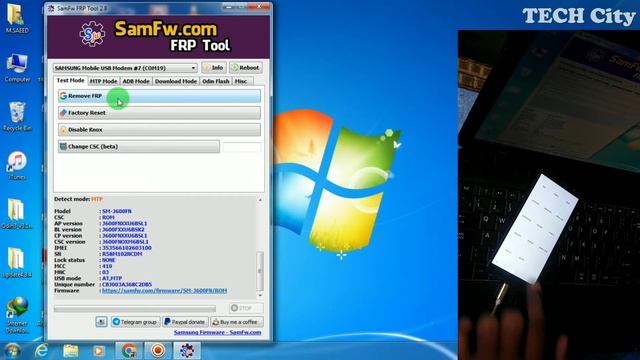Open the firmware URL link in the log
The height and width of the screenshot is (360, 640).
click(x=164, y=291)
